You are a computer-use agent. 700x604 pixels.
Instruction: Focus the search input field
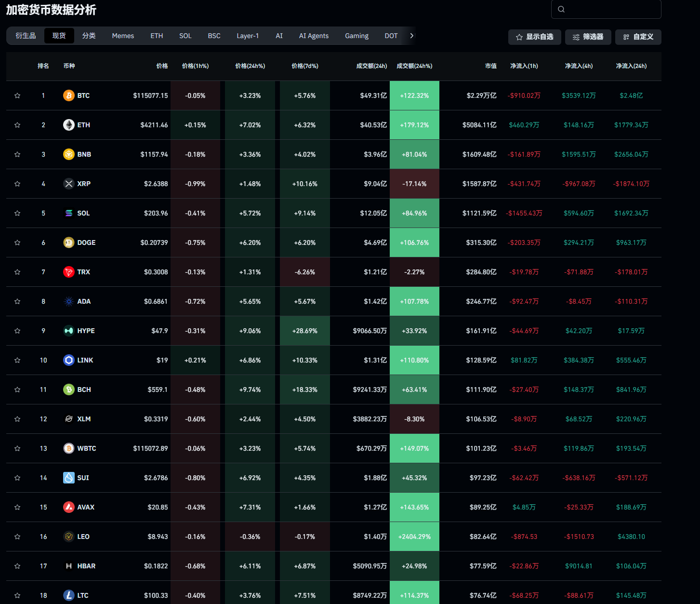click(x=612, y=9)
